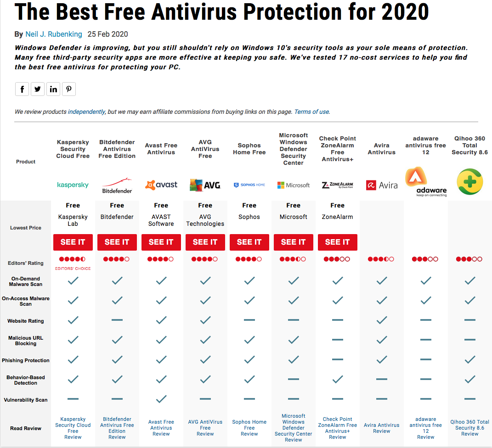Open the Qihoo 360 Total Security Review
Screen dimensions: 492x448
tap(470, 428)
